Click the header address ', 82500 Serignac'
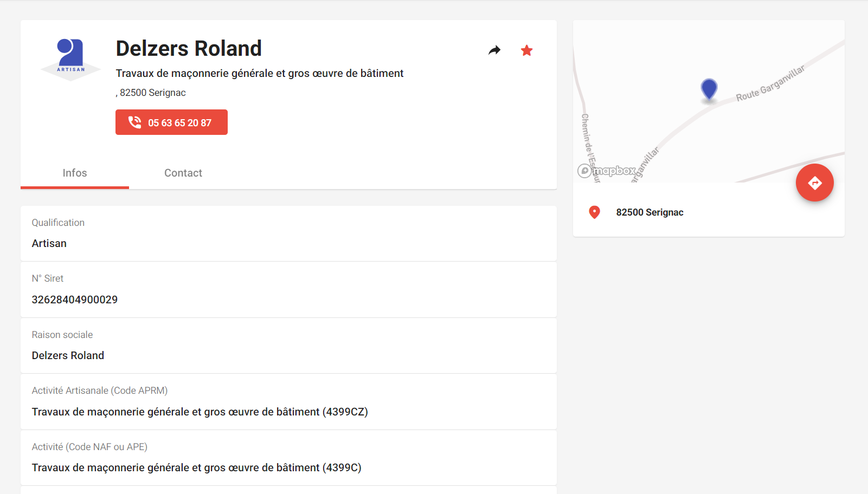 pos(151,93)
